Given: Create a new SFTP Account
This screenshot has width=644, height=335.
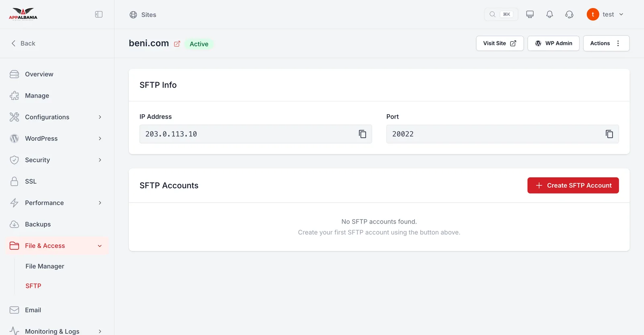Looking at the screenshot, I should point(573,185).
